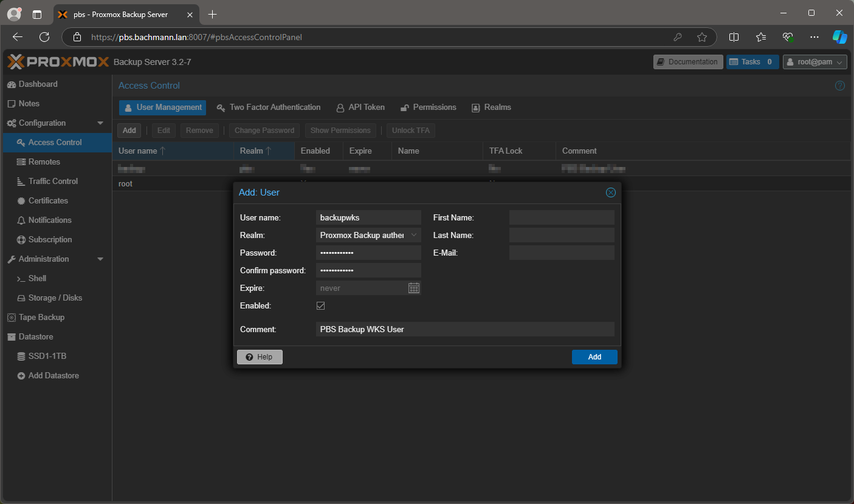Screen dimensions: 854x504
Task: Click the browser address bar URL
Action: tap(196, 37)
